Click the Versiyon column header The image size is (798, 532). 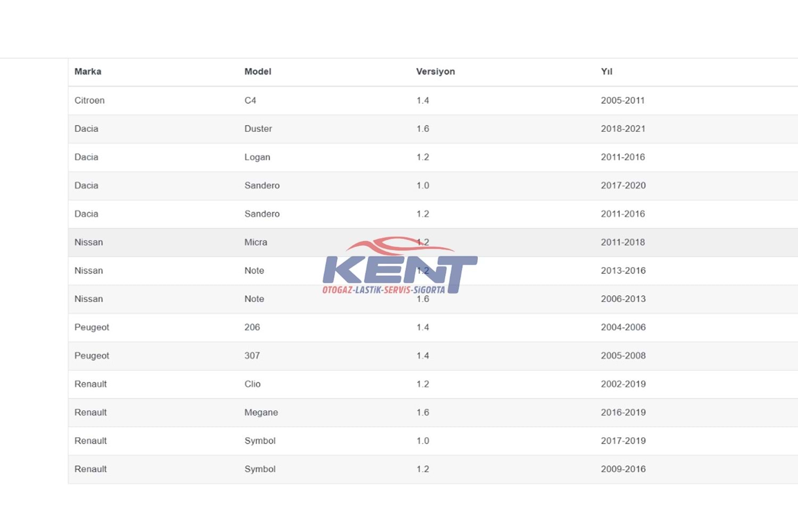coord(435,72)
